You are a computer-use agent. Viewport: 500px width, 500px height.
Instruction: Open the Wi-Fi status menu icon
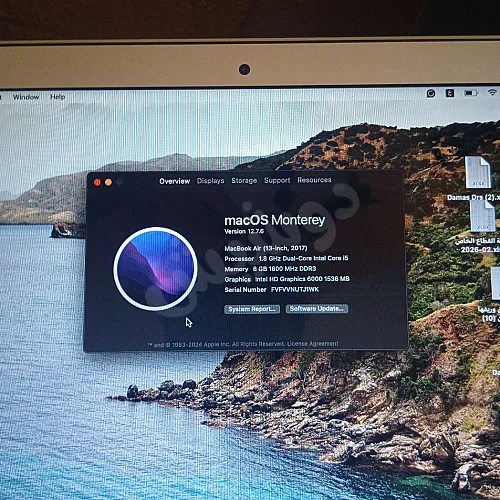tap(493, 93)
